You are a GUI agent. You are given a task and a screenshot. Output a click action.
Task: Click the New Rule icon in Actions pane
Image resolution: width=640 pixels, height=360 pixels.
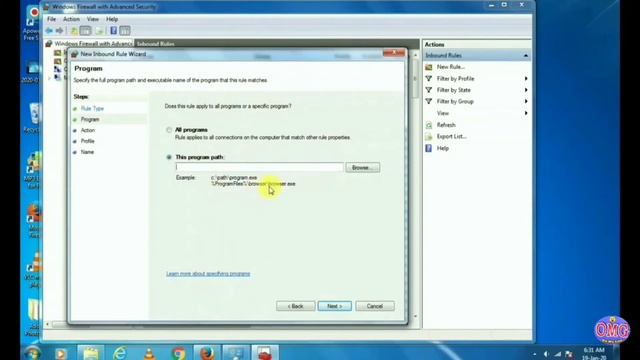(x=429, y=67)
